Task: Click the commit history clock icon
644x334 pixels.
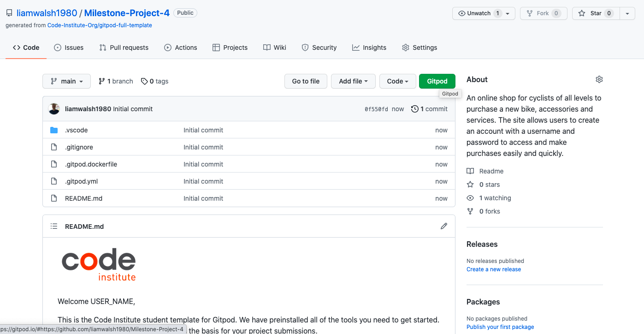Action: coord(415,109)
